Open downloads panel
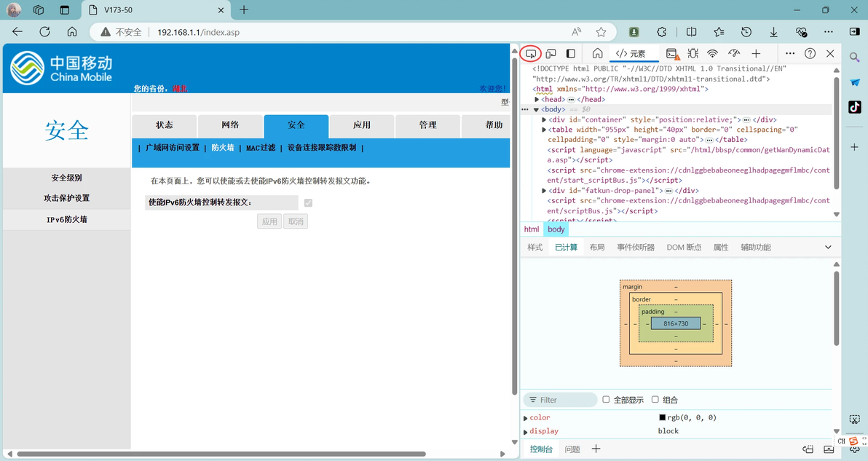 pos(773,32)
